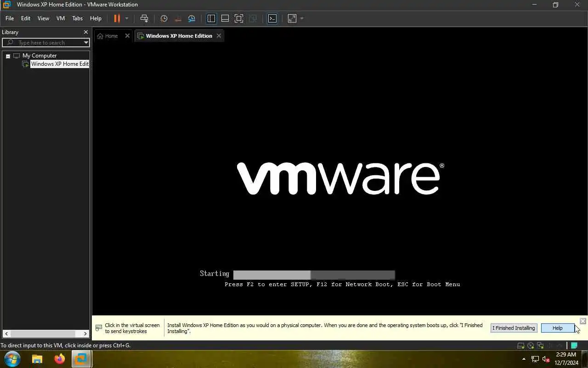Open the File menu
This screenshot has height=368, width=588.
click(10, 18)
